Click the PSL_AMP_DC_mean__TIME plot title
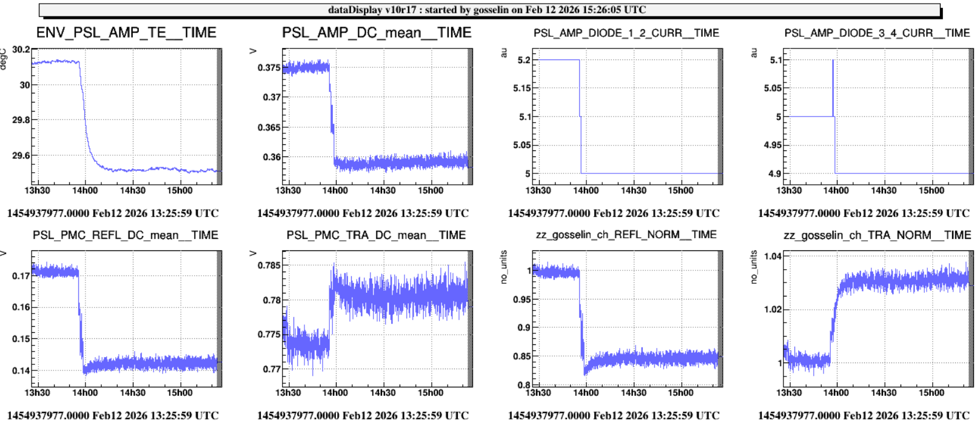 (x=377, y=33)
